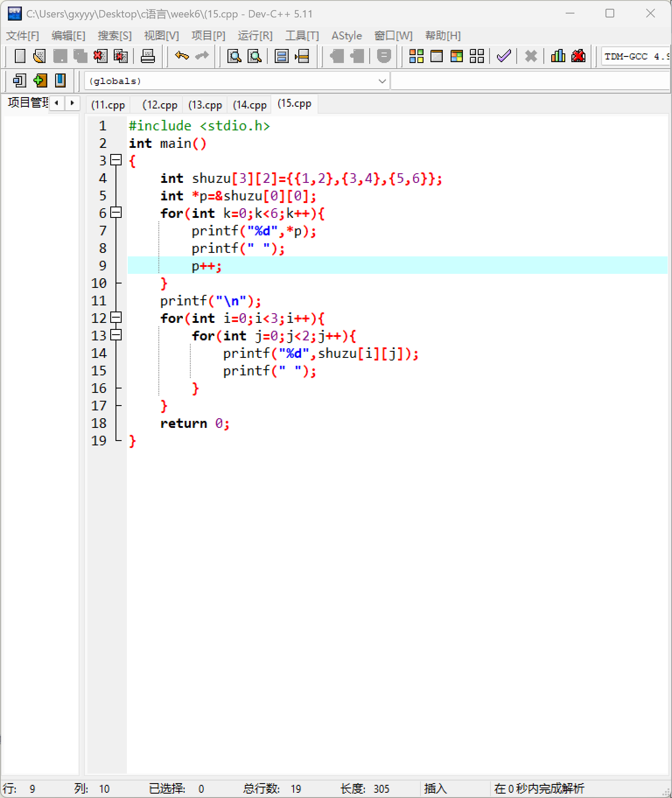Open the 搜索[S] menu
The height and width of the screenshot is (798, 672).
pos(115,35)
